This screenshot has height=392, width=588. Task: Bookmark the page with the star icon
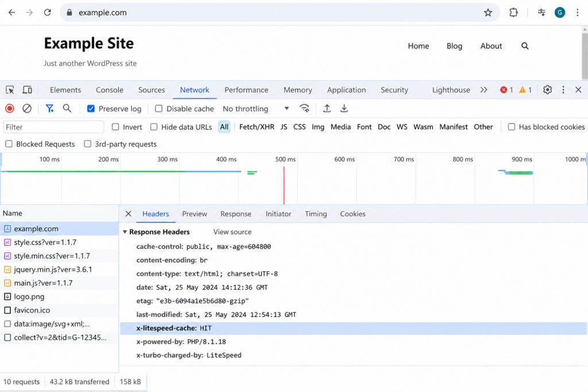tap(488, 13)
